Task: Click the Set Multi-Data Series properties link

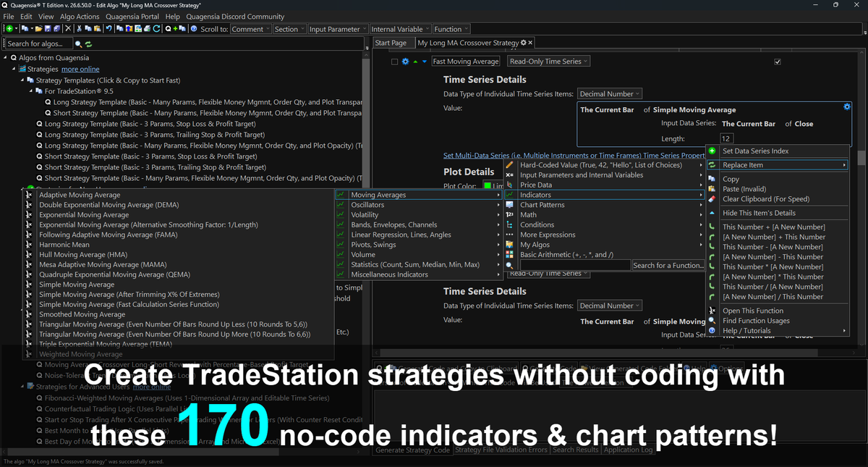Action: (x=574, y=155)
